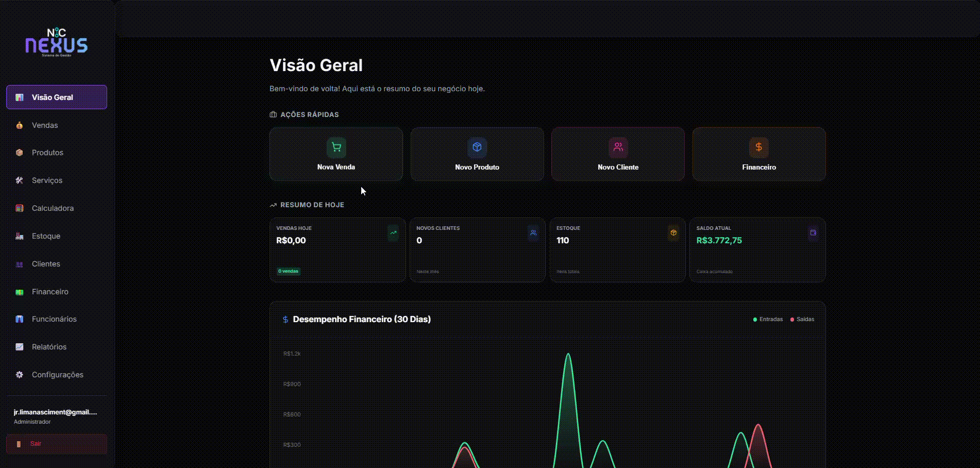Click the wallet icon in Saldo Atual card
Screen dimensions: 980x468
tap(813, 233)
